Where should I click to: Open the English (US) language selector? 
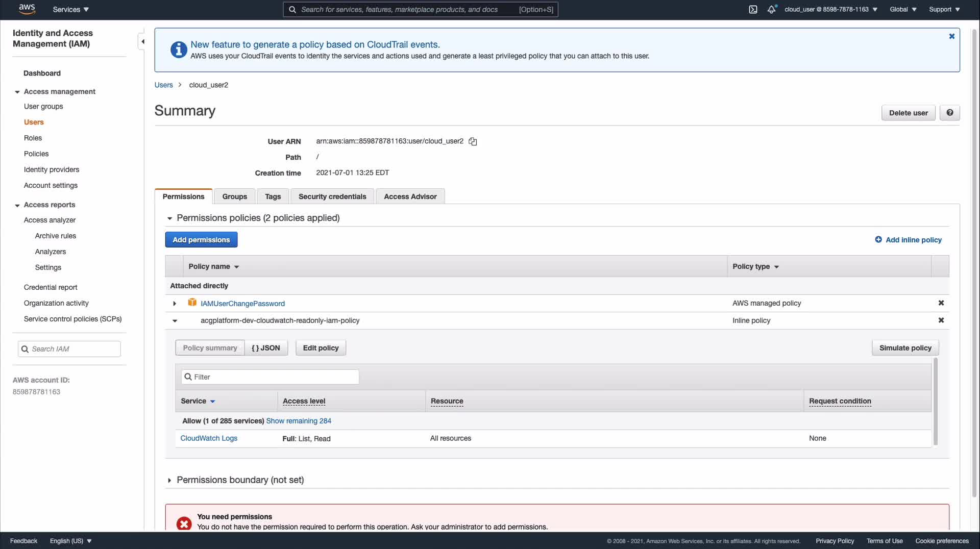(70, 541)
